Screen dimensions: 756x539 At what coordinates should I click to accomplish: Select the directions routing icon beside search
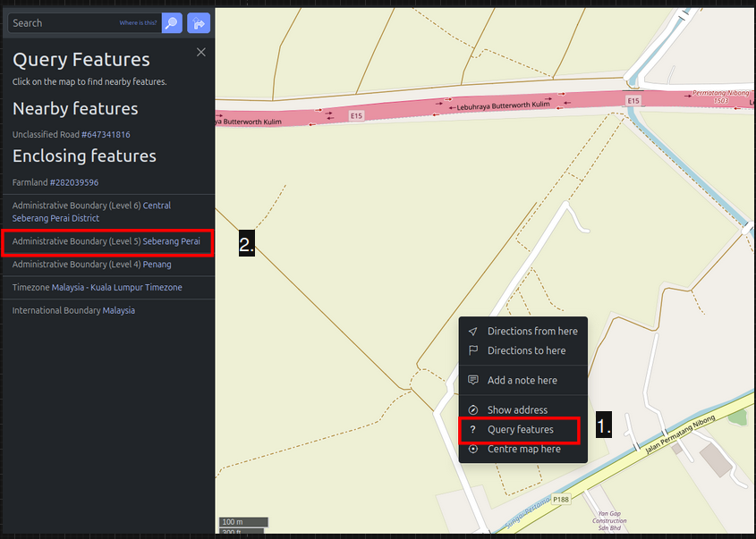[198, 22]
